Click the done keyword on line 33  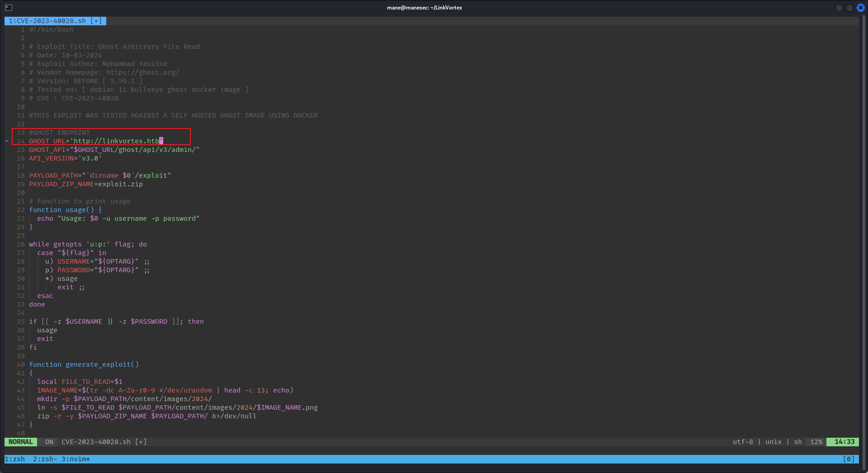[x=37, y=304]
